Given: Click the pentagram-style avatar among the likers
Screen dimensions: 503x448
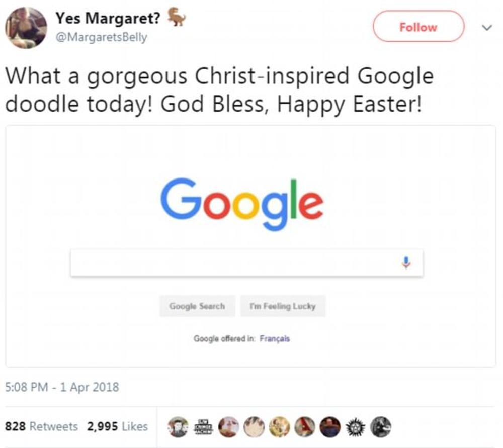Looking at the screenshot, I should coord(355,426).
